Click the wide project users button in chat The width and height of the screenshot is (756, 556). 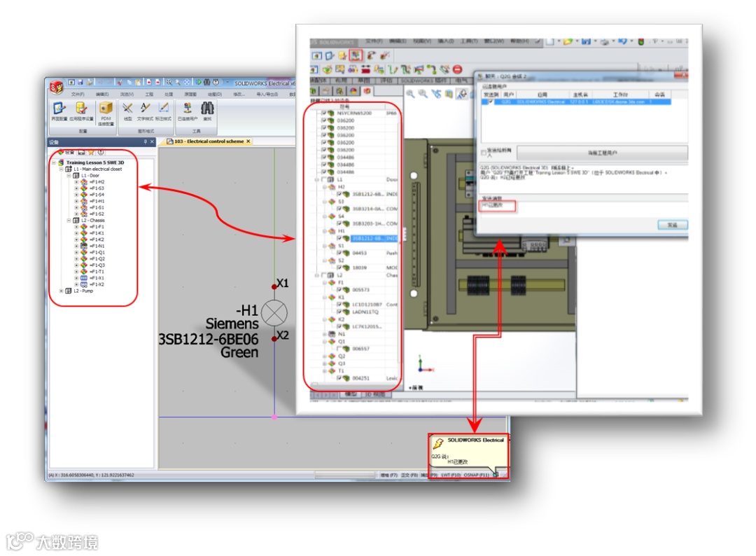click(x=602, y=153)
